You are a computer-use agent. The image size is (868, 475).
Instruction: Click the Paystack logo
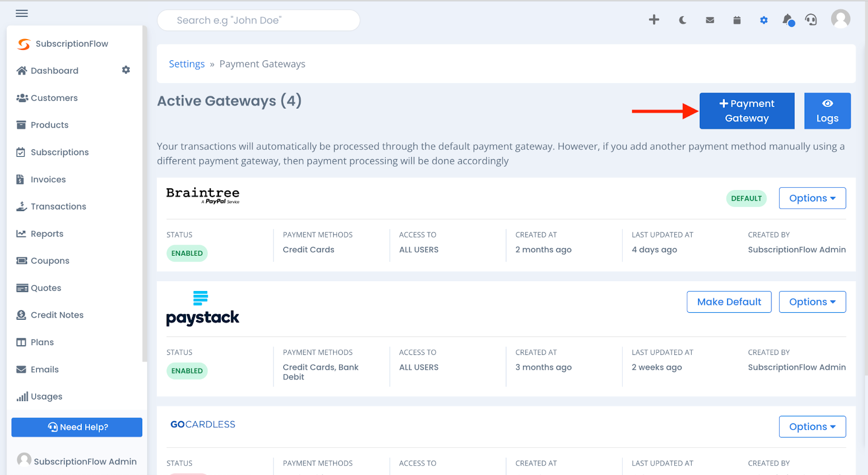pyautogui.click(x=202, y=308)
